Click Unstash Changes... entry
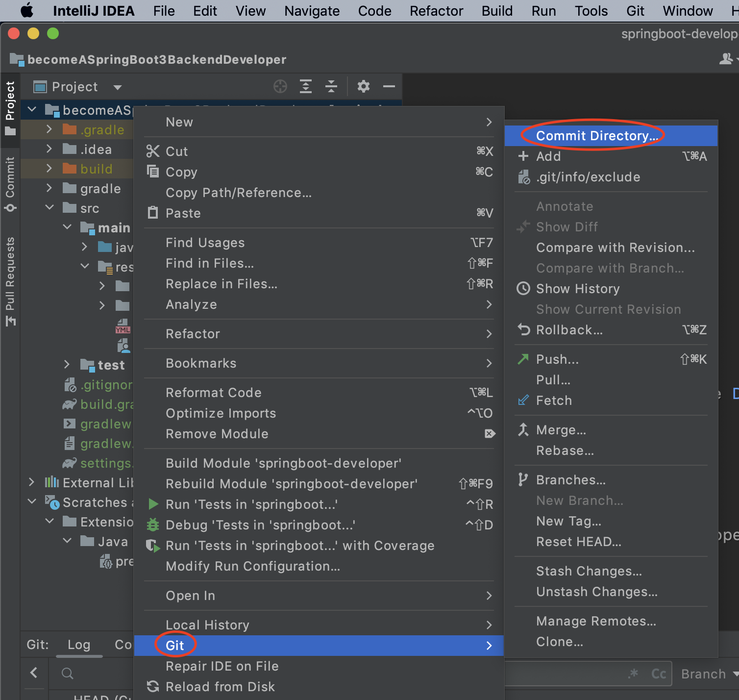 click(x=611, y=592)
